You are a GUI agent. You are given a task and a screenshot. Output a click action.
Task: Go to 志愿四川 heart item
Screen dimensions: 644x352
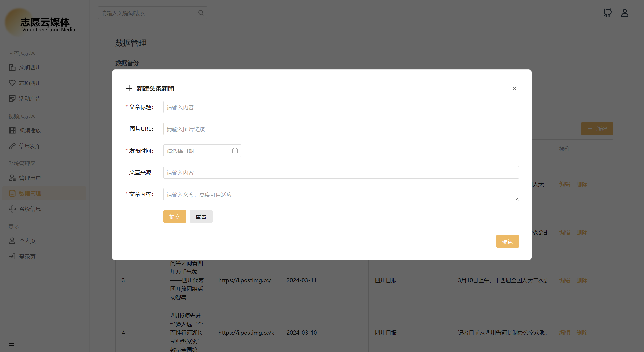click(x=30, y=83)
